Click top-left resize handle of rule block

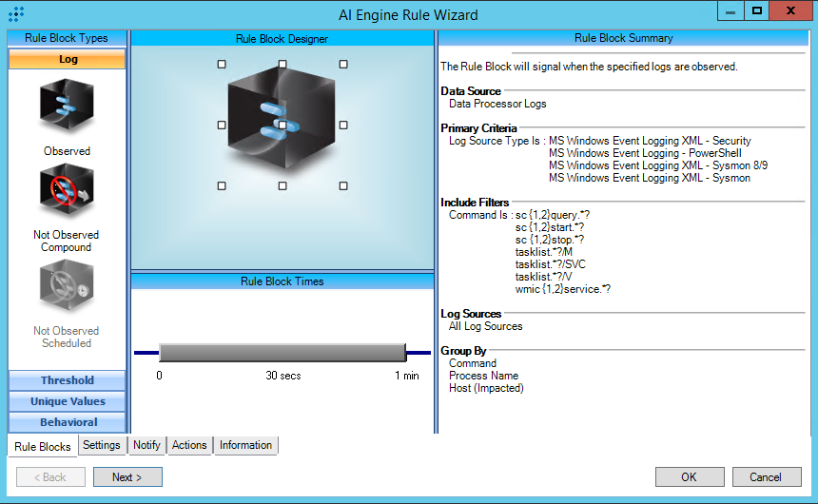click(222, 64)
